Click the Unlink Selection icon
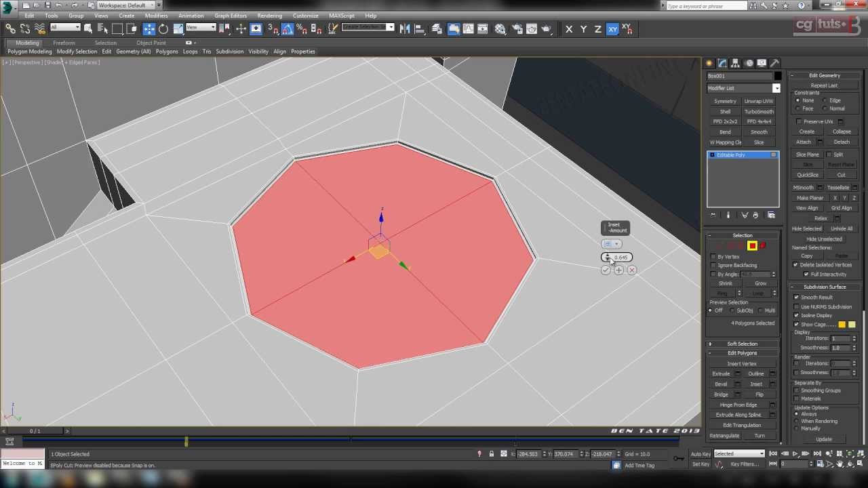868x488 pixels. pos(25,28)
